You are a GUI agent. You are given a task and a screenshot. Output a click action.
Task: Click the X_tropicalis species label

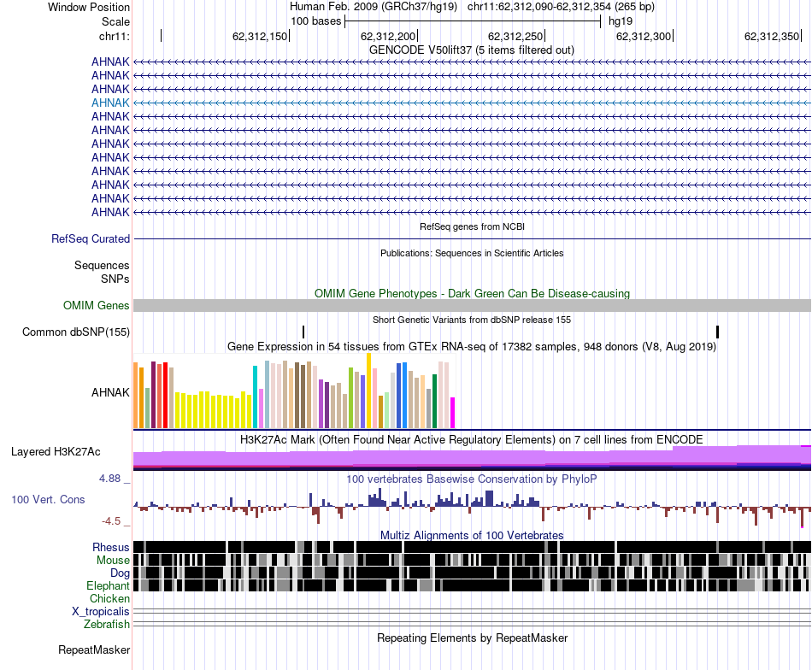pyautogui.click(x=101, y=612)
